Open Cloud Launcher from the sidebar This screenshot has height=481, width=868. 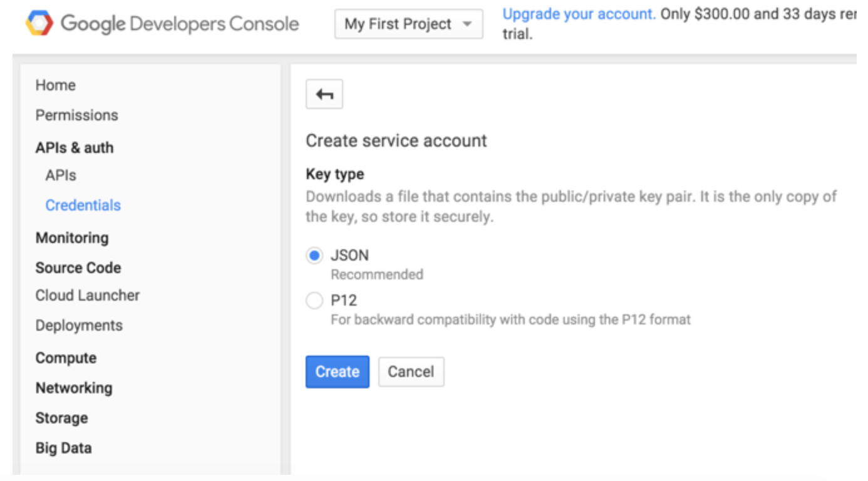pos(88,296)
